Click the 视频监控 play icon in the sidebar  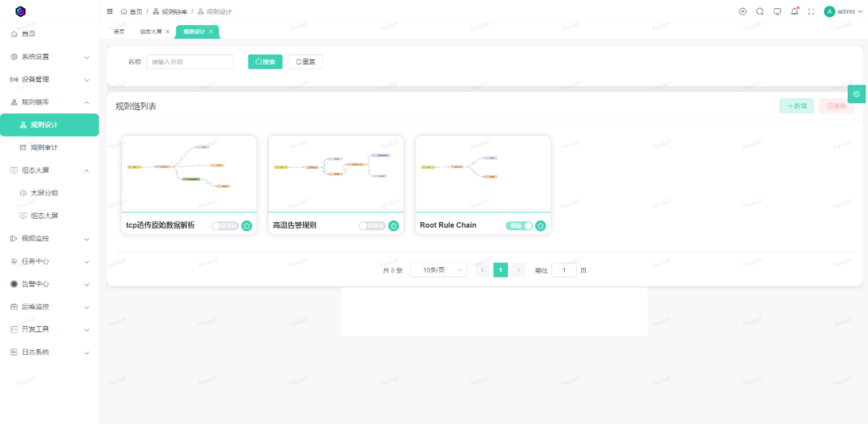coord(14,238)
